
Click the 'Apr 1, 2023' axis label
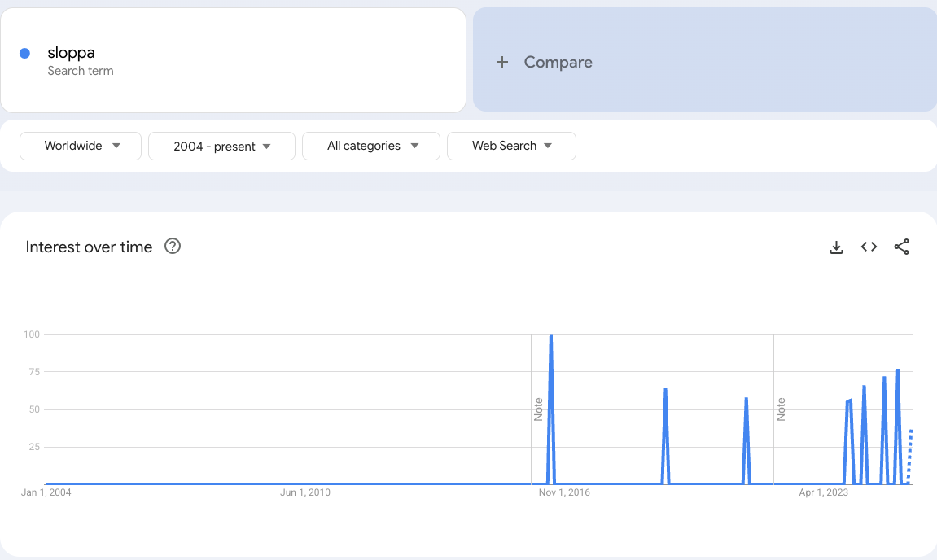pyautogui.click(x=824, y=492)
